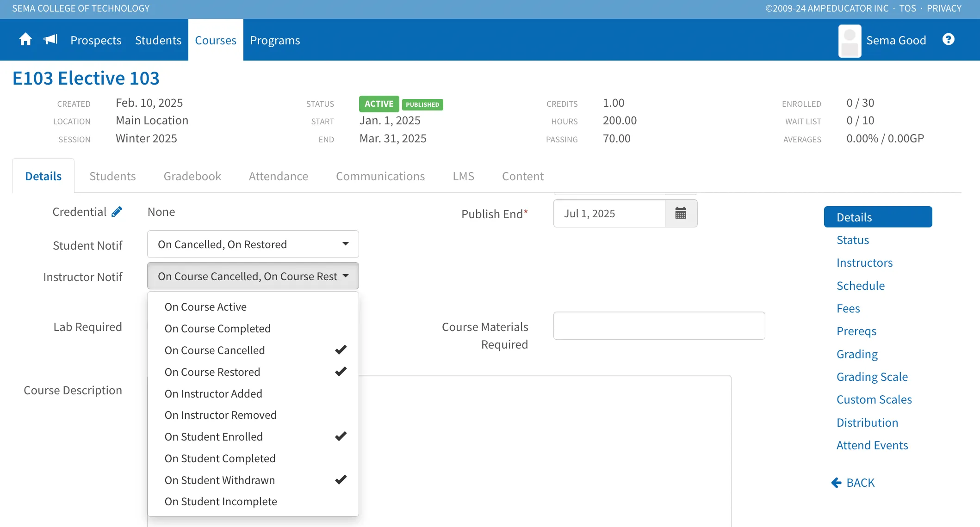980x527 pixels.
Task: Jump to the Prereqs section
Action: [x=856, y=331]
